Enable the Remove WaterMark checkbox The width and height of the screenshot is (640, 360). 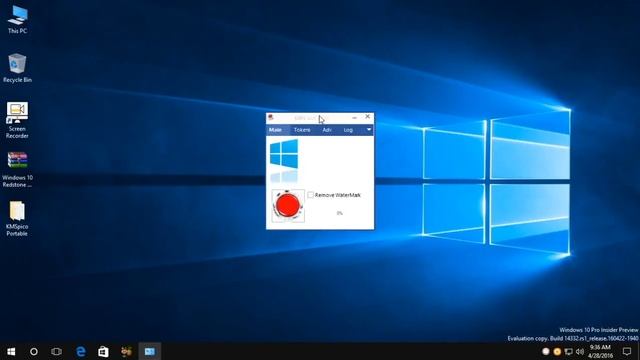[311, 195]
